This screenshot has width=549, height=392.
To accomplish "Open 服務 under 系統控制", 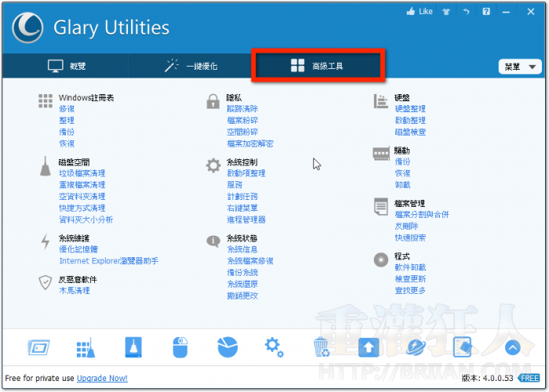I will tap(235, 185).
